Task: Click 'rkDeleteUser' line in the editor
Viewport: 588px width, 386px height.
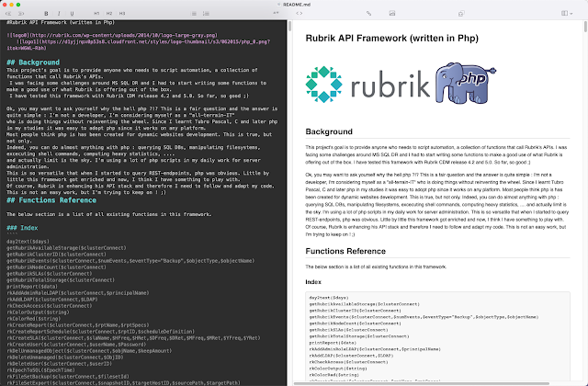Action: click(59, 364)
